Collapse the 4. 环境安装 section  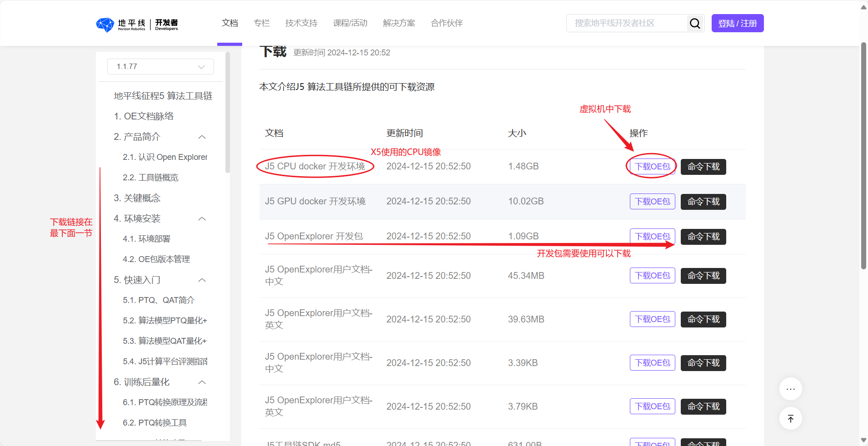[202, 218]
